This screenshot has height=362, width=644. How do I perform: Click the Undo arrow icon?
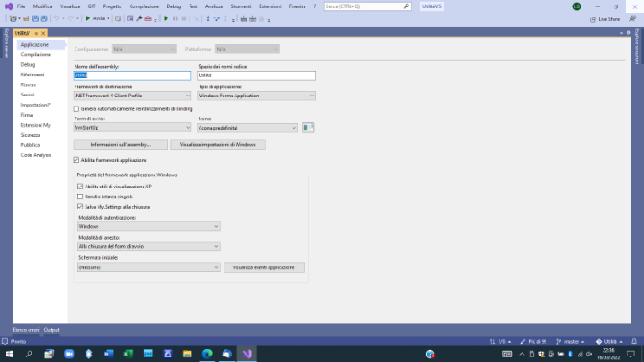pyautogui.click(x=56, y=18)
